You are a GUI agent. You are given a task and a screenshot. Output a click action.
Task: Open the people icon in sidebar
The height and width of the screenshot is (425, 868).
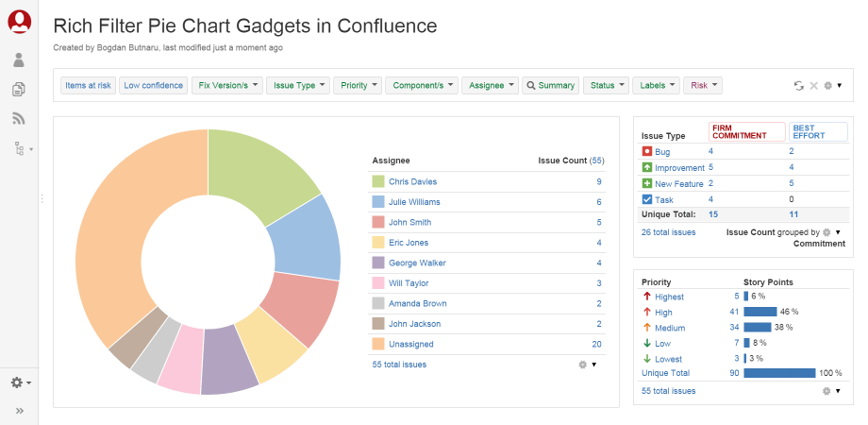[x=19, y=60]
